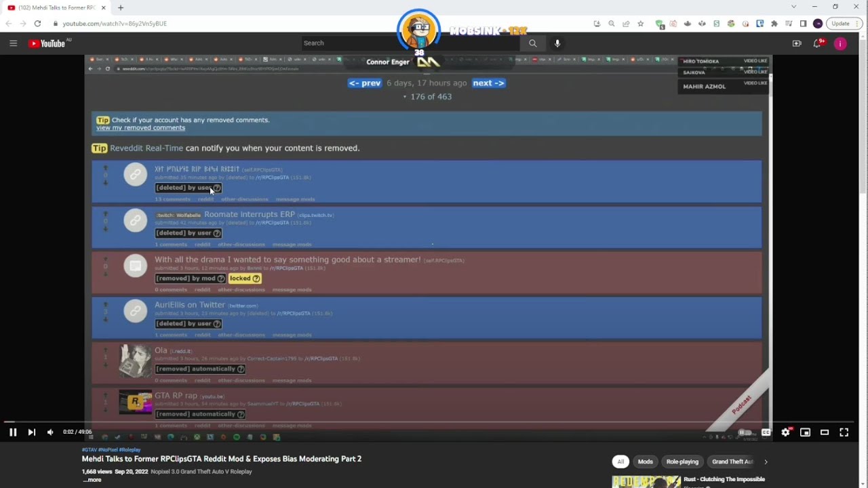
Task: Enter full screen mode
Action: tap(844, 432)
